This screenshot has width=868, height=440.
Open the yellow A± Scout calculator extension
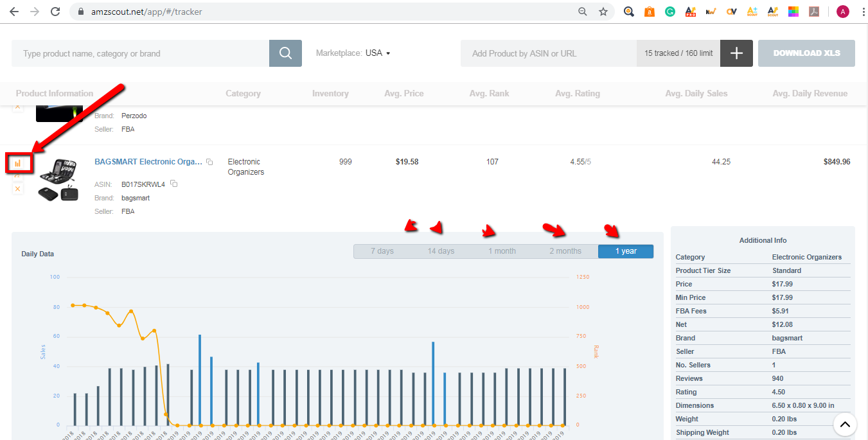pos(752,12)
